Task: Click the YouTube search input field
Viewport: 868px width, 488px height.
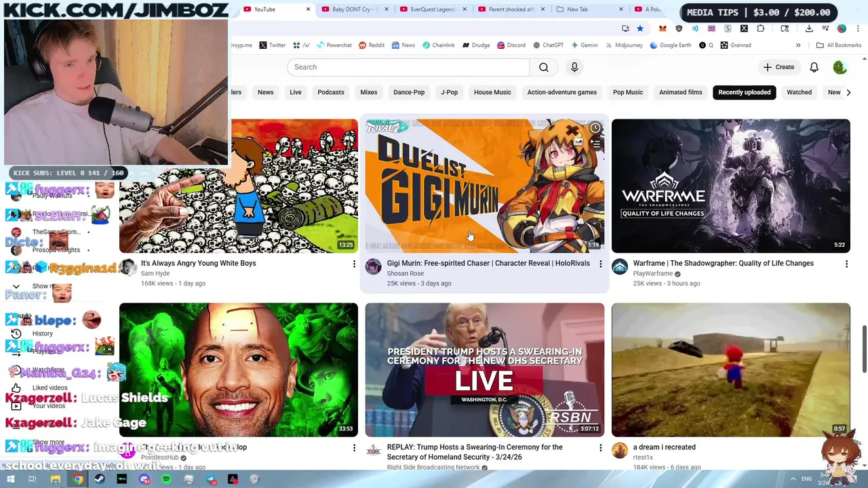Action: pos(408,67)
